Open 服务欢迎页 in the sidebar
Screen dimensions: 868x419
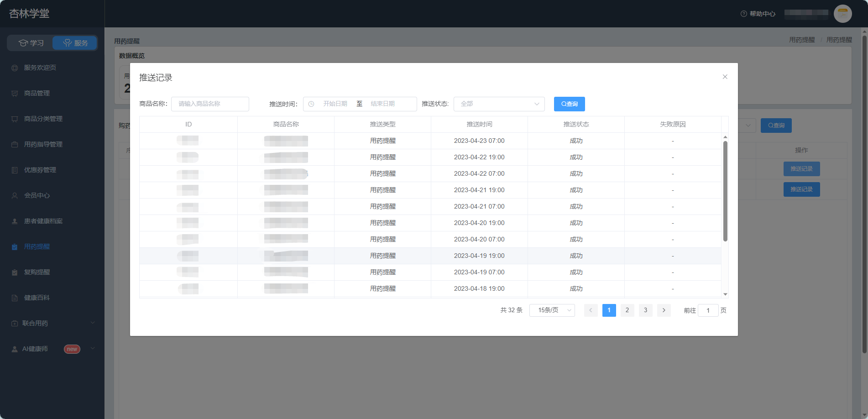40,68
